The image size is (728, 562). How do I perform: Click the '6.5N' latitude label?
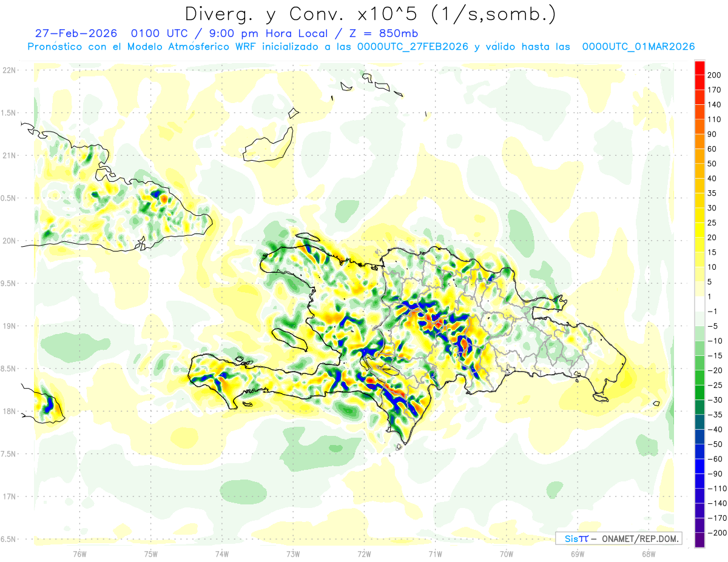(8, 539)
